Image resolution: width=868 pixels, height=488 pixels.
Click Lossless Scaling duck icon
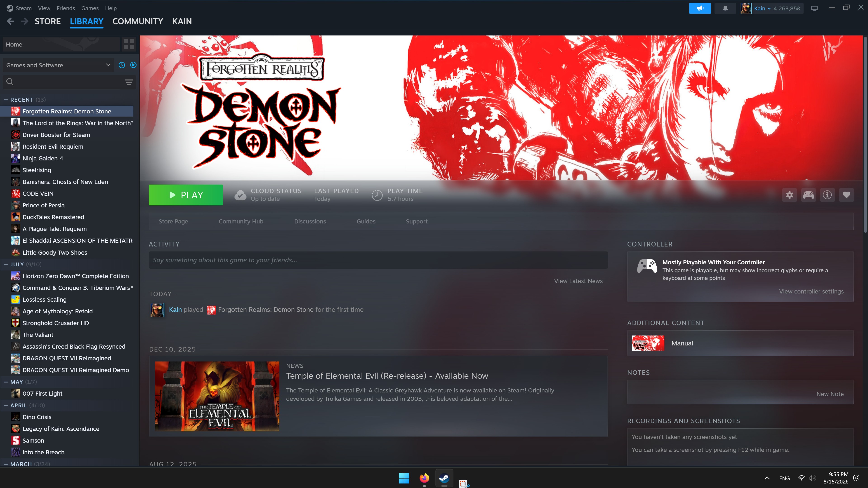tap(16, 299)
